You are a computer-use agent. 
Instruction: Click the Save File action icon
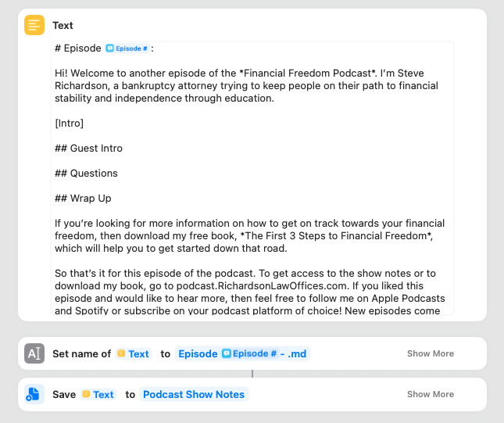click(34, 394)
